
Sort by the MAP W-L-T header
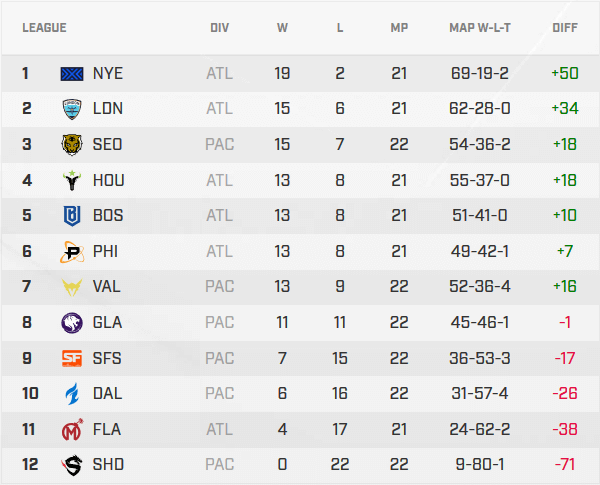coord(480,28)
